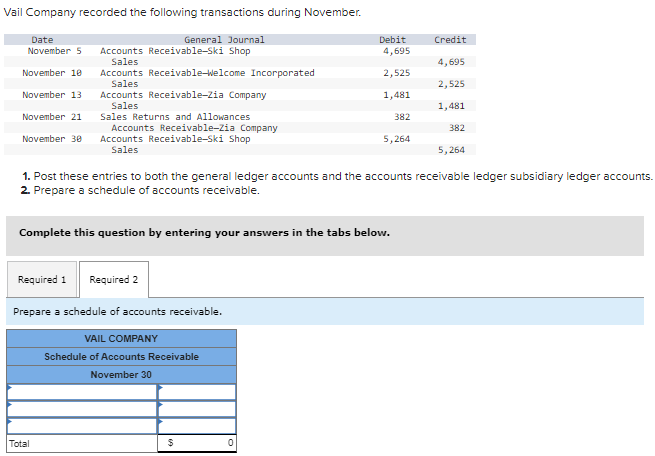Click the General Journal column header
The image size is (655, 456).
[x=224, y=40]
